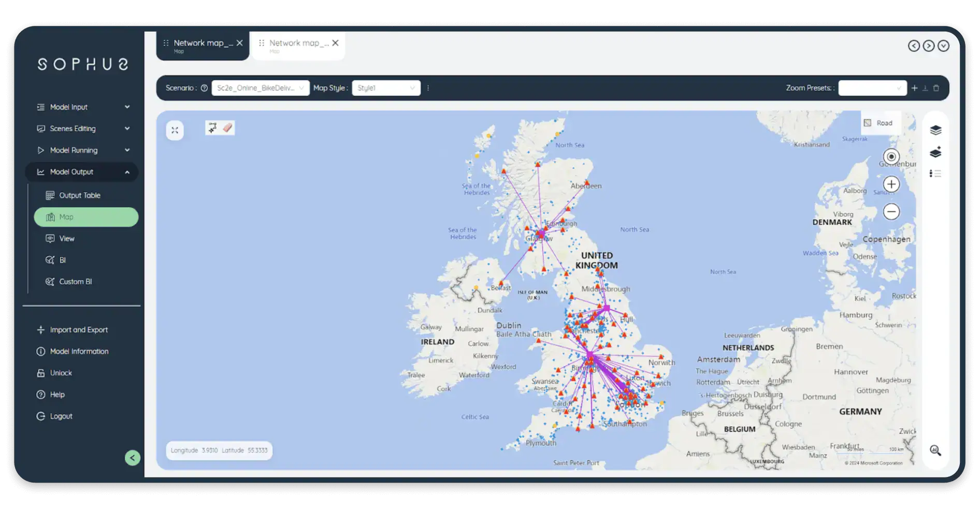Click the fullscreen map icon
Viewport: 980px width, 509px height.
[x=175, y=130]
